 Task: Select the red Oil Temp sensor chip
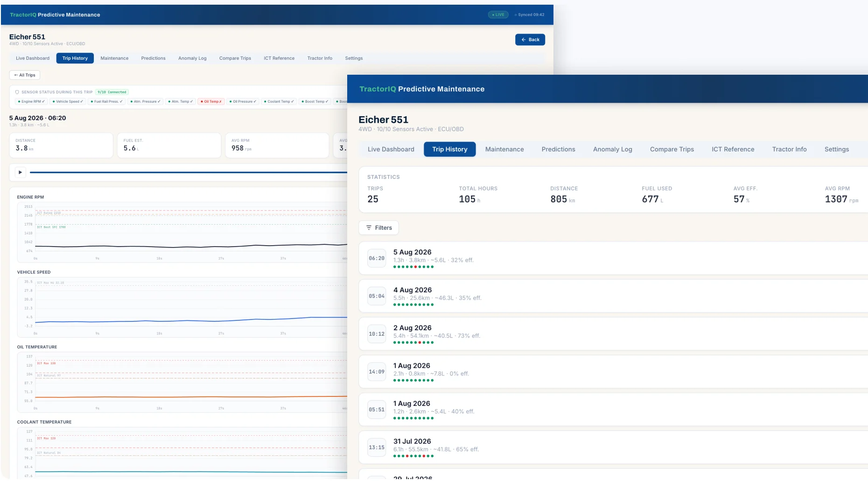point(211,101)
